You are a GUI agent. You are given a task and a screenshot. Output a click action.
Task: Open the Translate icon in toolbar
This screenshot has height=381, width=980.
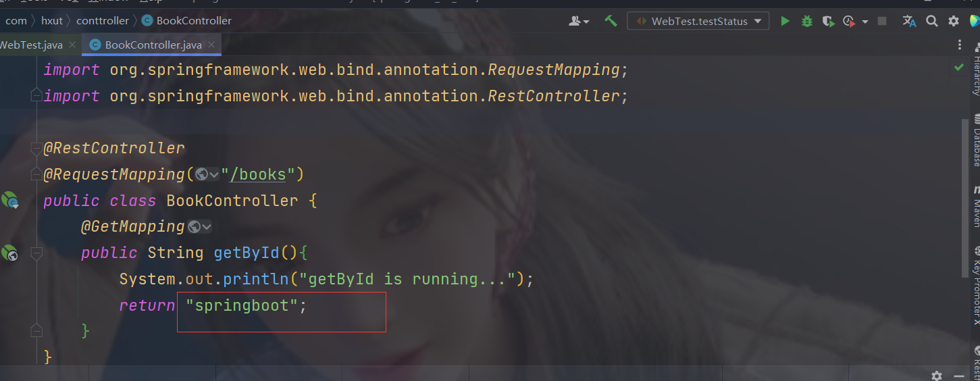pyautogui.click(x=909, y=21)
